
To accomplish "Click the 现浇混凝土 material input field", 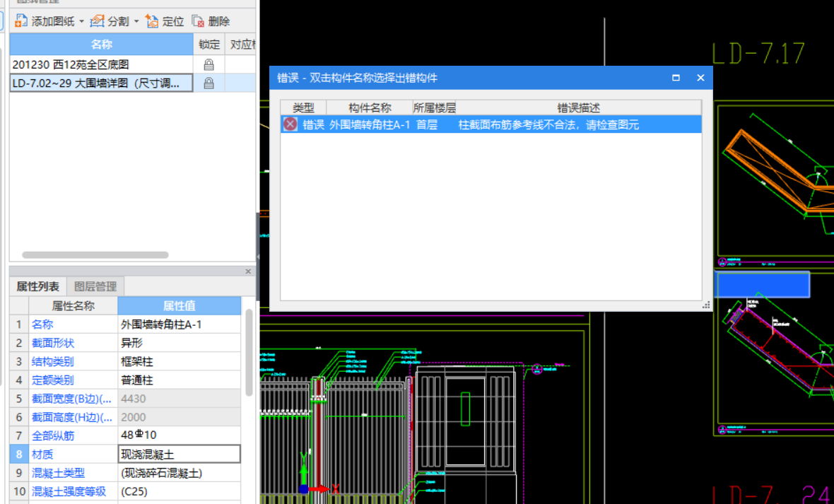I will (180, 454).
